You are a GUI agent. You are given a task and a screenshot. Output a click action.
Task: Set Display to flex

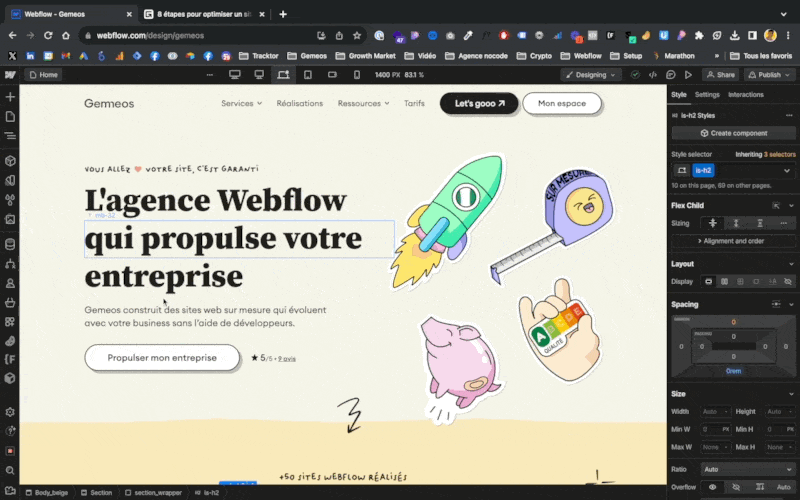724,282
